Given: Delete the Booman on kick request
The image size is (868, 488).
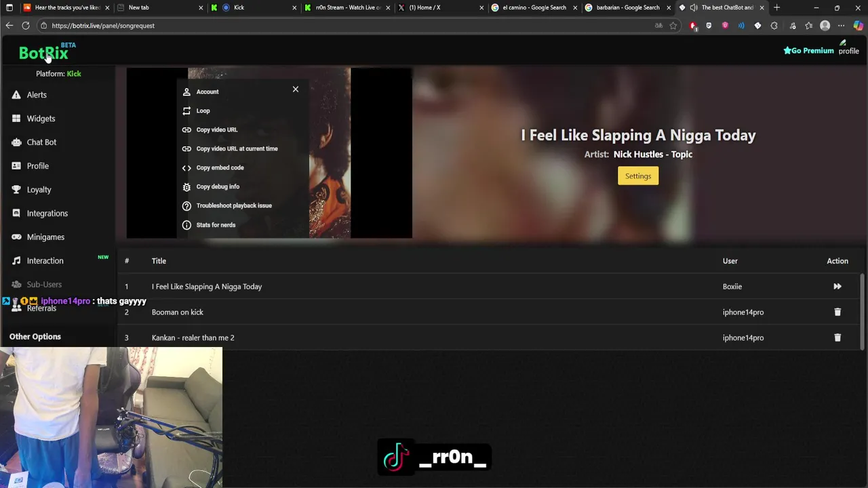Looking at the screenshot, I should (x=837, y=312).
